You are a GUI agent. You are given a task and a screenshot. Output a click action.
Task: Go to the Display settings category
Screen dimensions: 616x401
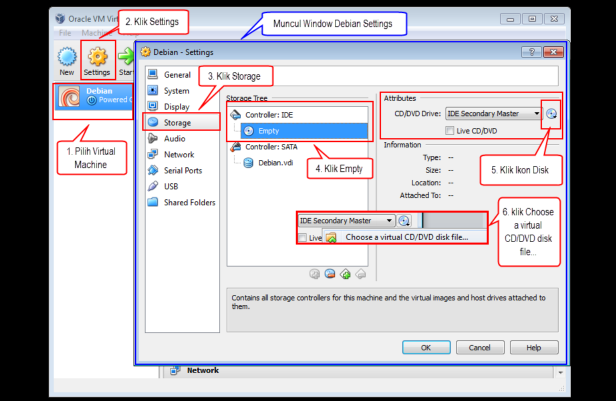[176, 107]
